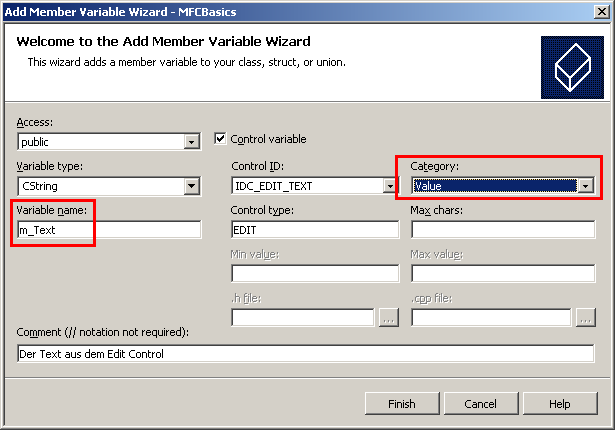Open the Category dropdown arrow
This screenshot has height=430, width=615.
tap(586, 186)
